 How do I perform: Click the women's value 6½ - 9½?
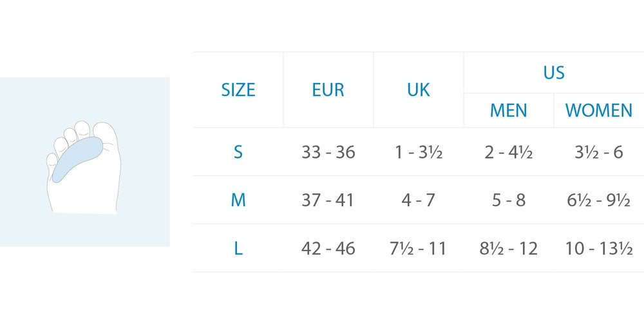599,200
